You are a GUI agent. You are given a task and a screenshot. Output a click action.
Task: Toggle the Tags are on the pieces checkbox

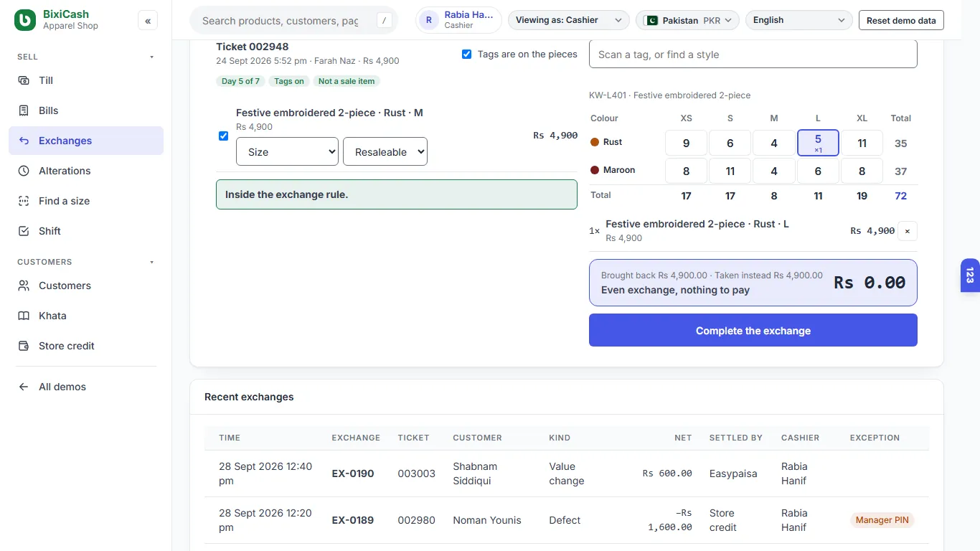pos(467,54)
